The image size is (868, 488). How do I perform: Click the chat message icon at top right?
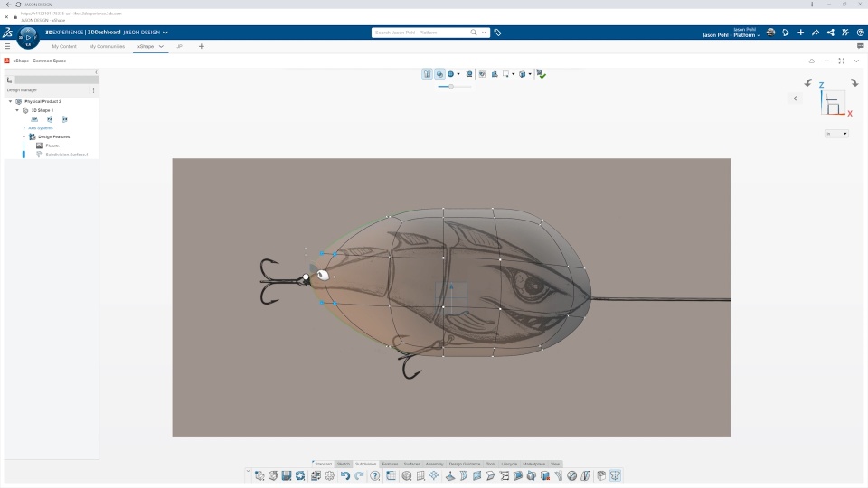click(x=860, y=46)
